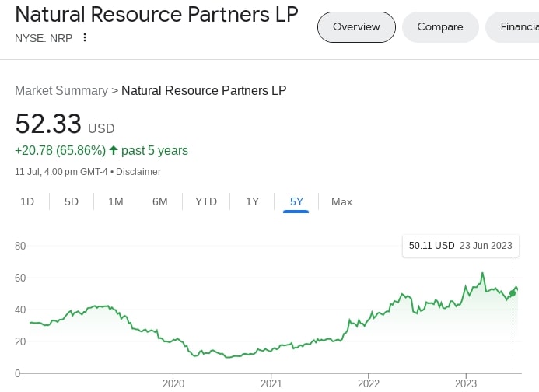Viewport: 539px width, 392px height.
Task: Choose the 6M time range
Action: (160, 201)
